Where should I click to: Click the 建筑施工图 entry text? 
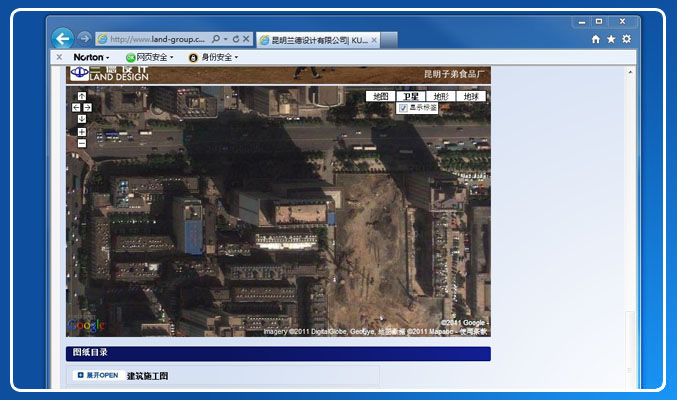coord(147,376)
